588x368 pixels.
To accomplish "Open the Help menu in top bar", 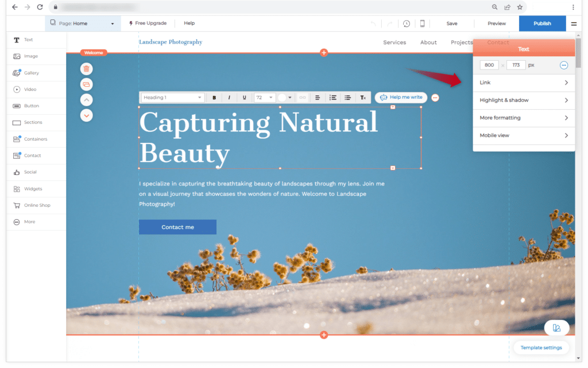I will point(189,24).
